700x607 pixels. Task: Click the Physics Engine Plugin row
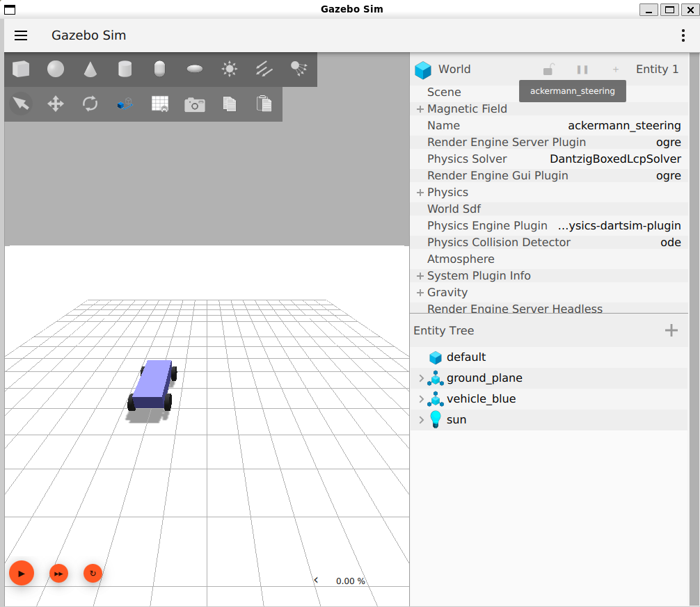[x=549, y=226]
